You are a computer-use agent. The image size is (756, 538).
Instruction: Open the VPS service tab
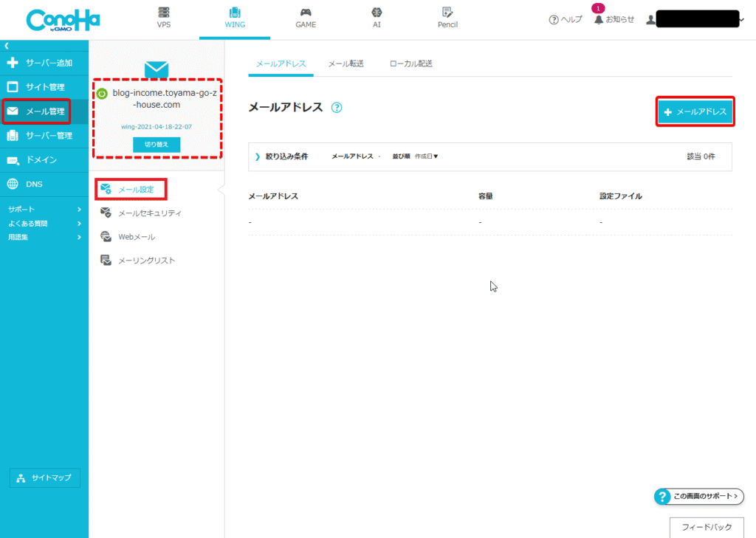[x=163, y=18]
